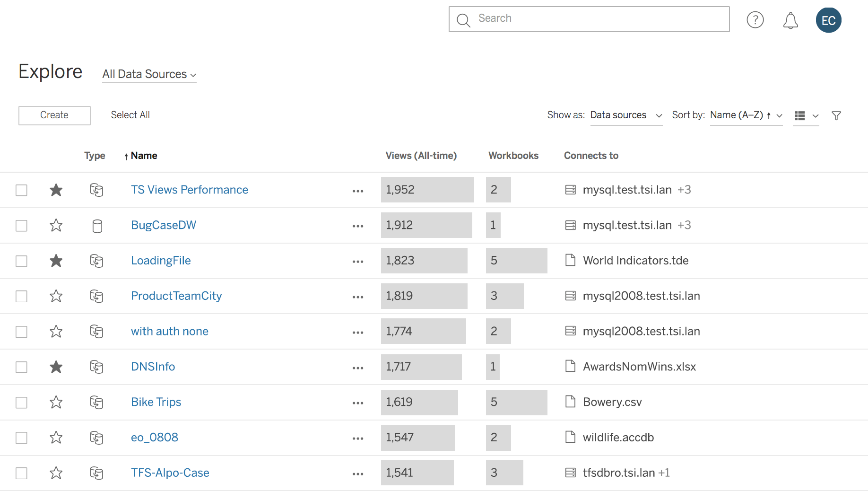
Task: Open the Sort by Name (A–Z) dropdown
Action: 746,115
